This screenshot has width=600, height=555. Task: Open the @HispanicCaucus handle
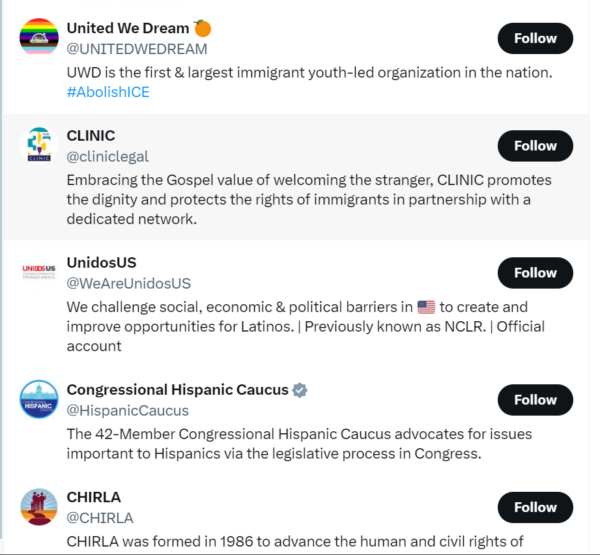click(x=127, y=411)
